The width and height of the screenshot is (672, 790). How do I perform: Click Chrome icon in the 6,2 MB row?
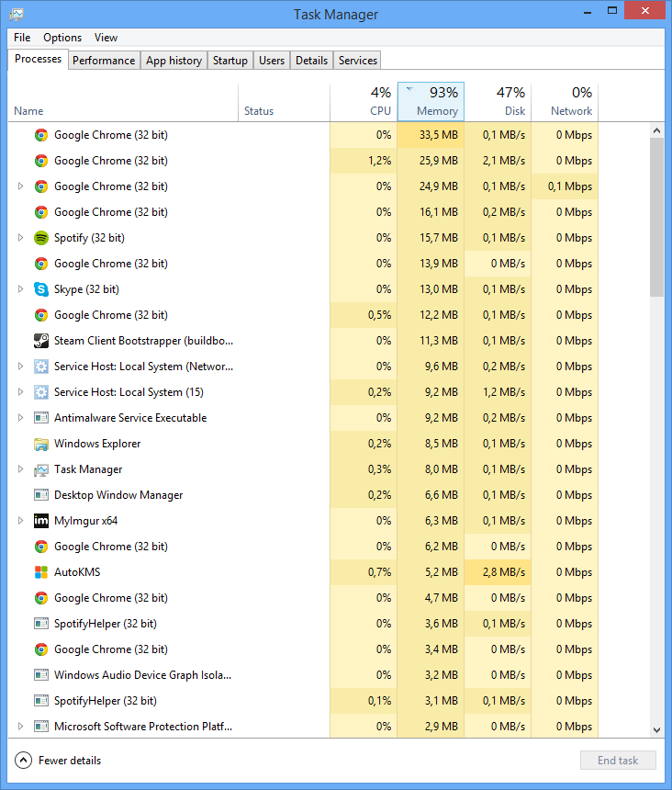click(40, 547)
